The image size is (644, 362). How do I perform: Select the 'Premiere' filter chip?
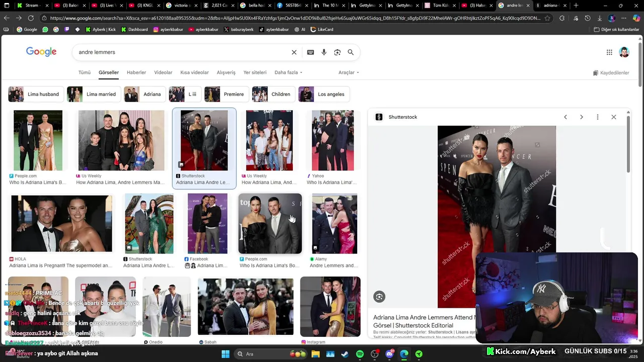pyautogui.click(x=227, y=94)
